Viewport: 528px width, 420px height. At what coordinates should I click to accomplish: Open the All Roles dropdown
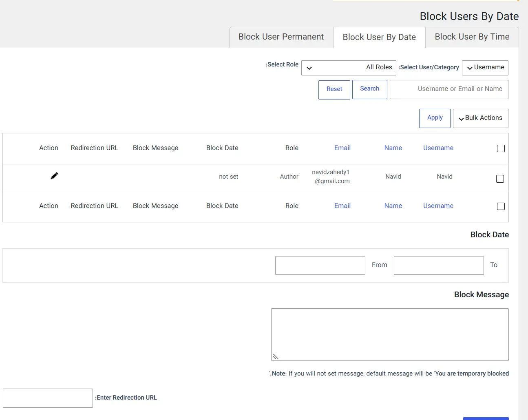(349, 68)
